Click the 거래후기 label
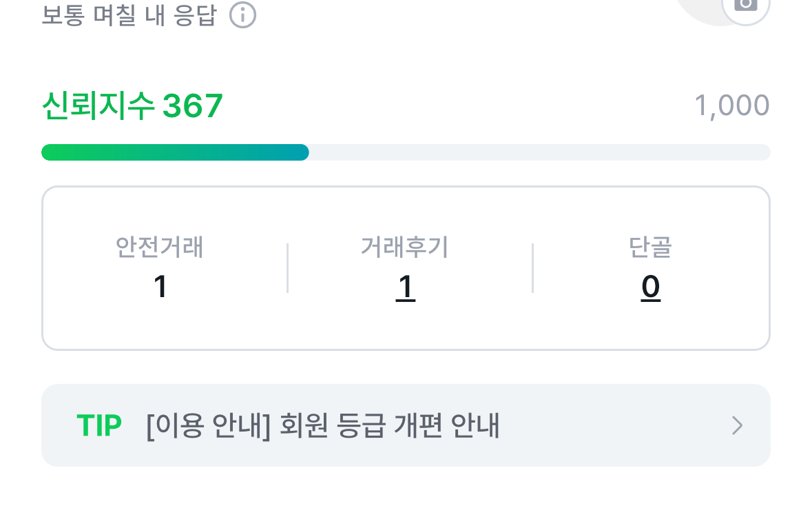 (405, 247)
